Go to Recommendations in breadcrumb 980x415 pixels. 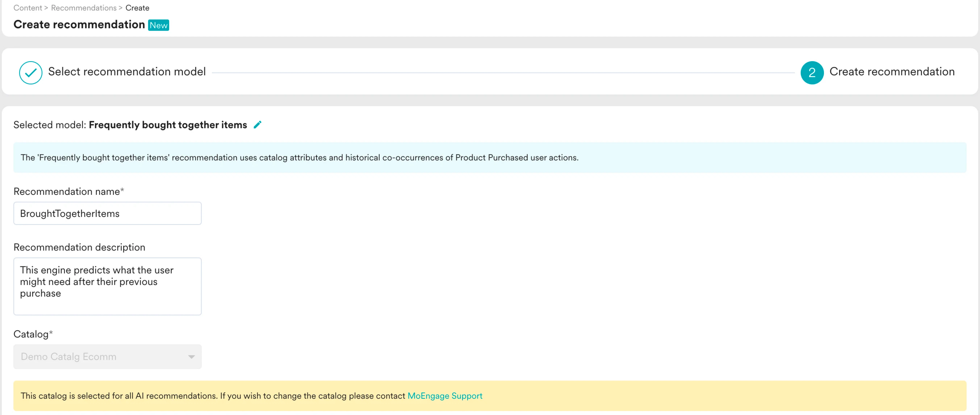click(84, 8)
